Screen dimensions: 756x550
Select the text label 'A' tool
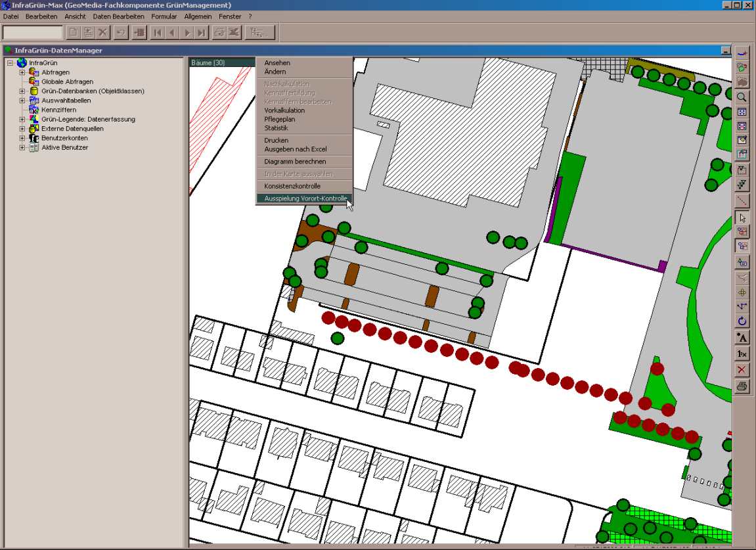coord(742,338)
